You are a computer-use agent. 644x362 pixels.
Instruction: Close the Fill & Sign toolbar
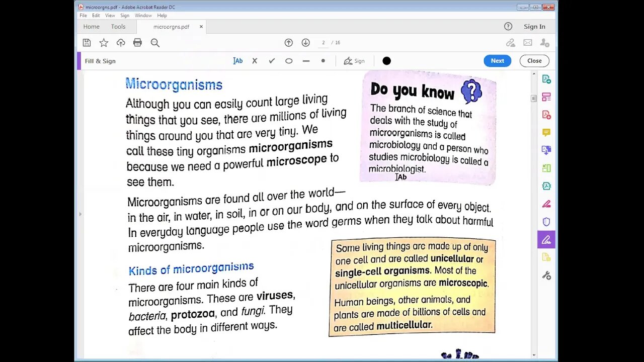click(x=534, y=61)
